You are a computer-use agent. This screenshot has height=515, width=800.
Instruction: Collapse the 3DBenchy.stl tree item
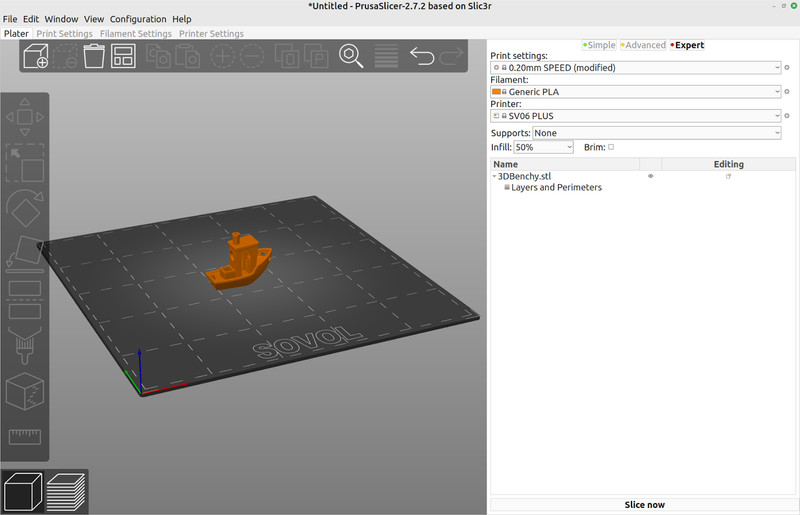coord(494,176)
